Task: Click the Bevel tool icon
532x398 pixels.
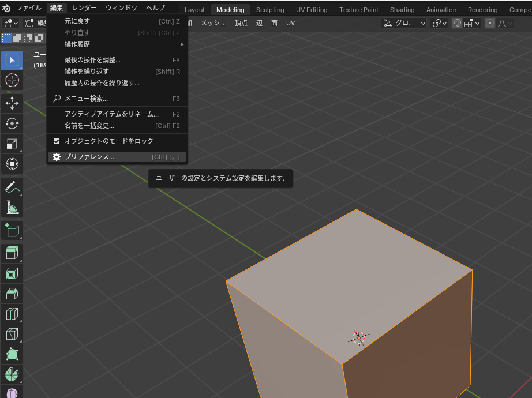Action: click(x=12, y=293)
